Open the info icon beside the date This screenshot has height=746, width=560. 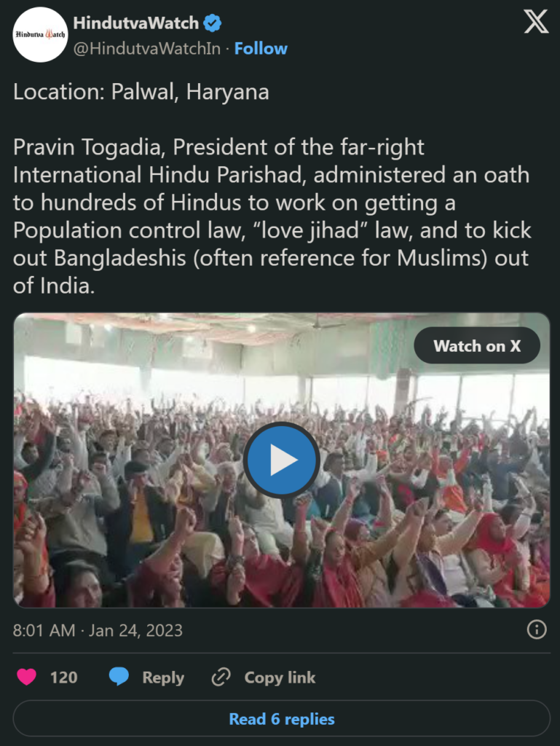pyautogui.click(x=537, y=630)
